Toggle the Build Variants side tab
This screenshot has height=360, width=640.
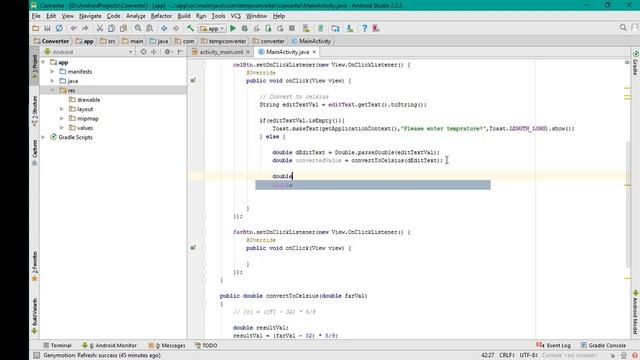click(35, 316)
